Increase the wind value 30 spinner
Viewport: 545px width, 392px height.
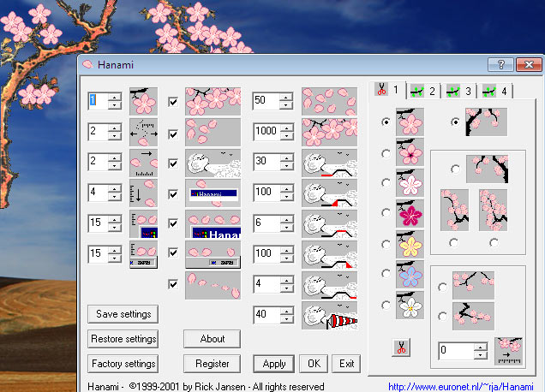click(x=287, y=158)
